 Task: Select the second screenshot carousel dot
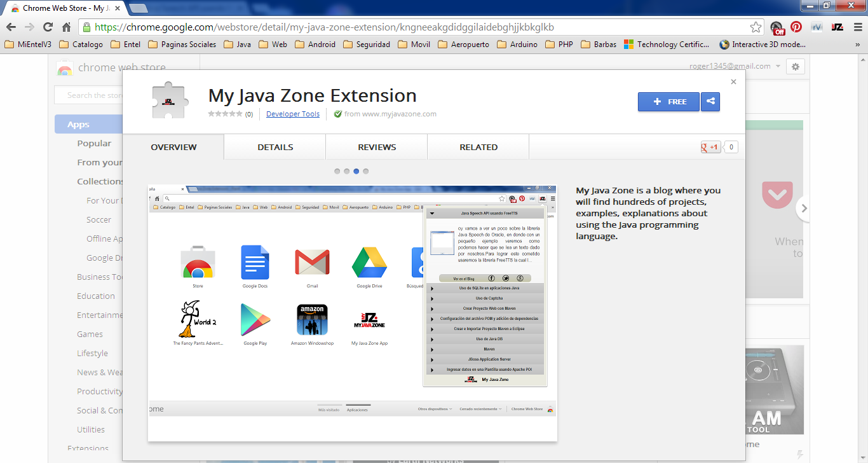[346, 170]
